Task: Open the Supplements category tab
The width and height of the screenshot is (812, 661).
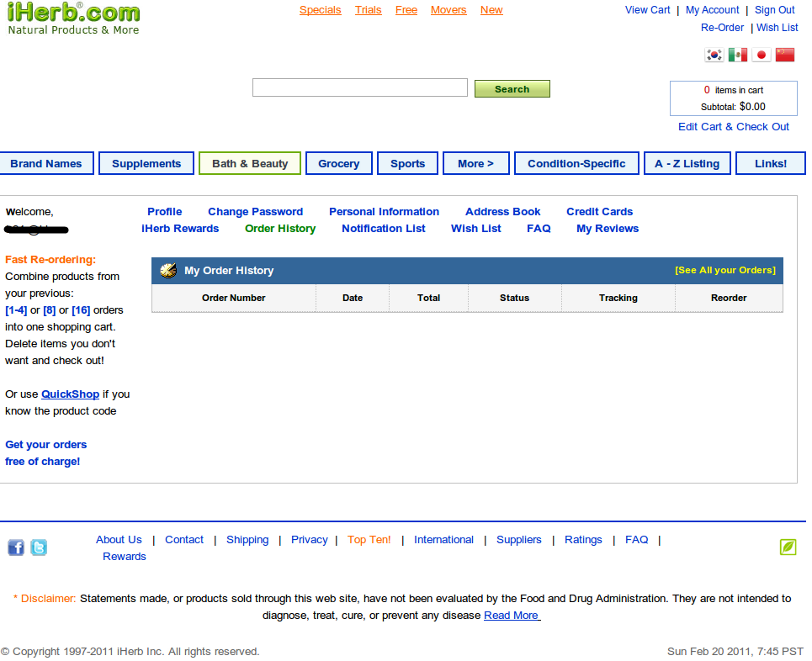Action: click(146, 163)
